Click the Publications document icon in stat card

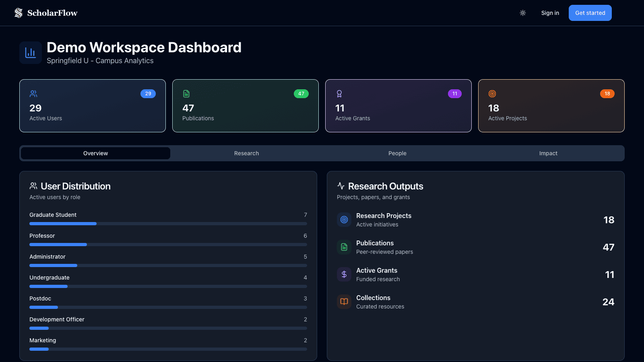point(186,94)
